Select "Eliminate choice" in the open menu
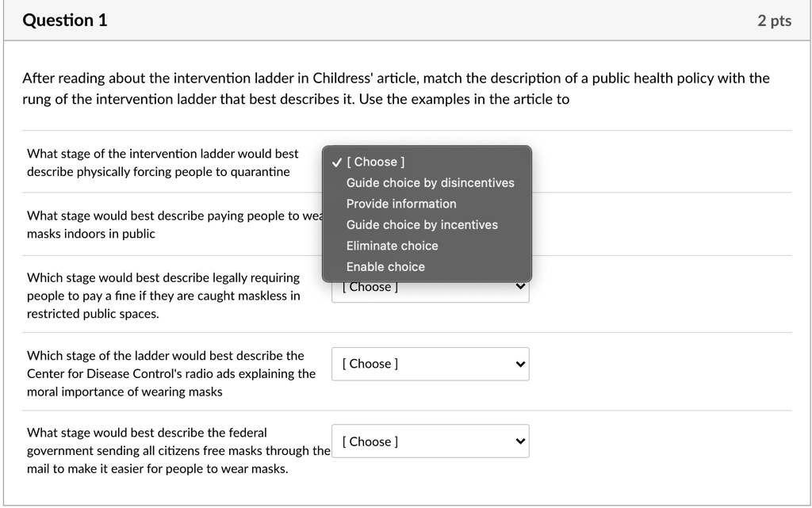Image resolution: width=812 pixels, height=508 pixels. point(392,246)
